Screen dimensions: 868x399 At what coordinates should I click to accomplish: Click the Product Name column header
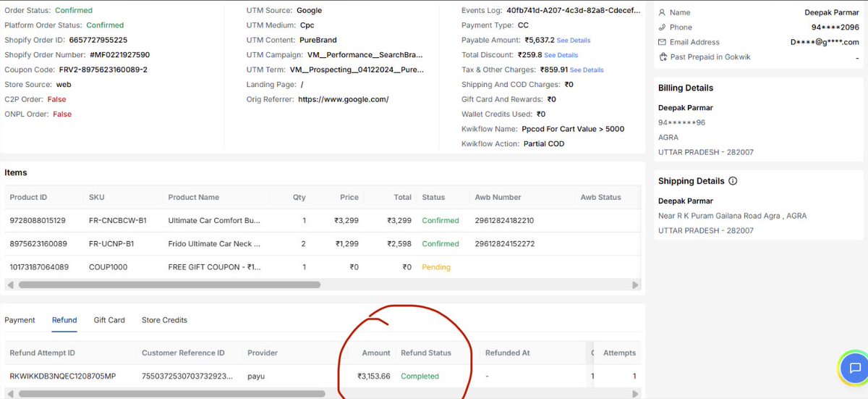pyautogui.click(x=194, y=197)
